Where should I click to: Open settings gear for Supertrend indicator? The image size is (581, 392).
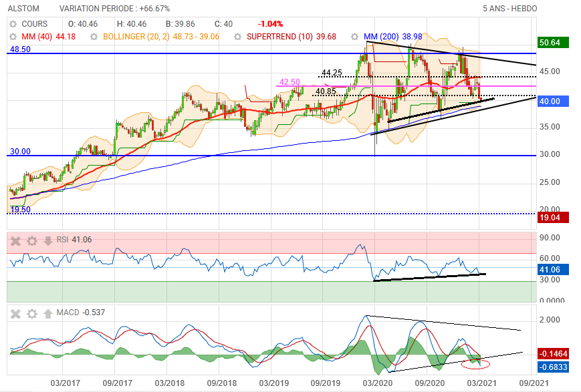tap(238, 37)
